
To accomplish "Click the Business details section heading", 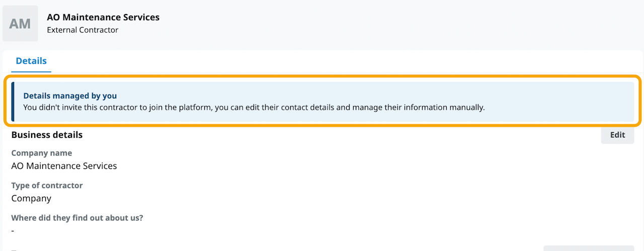I will pyautogui.click(x=47, y=135).
